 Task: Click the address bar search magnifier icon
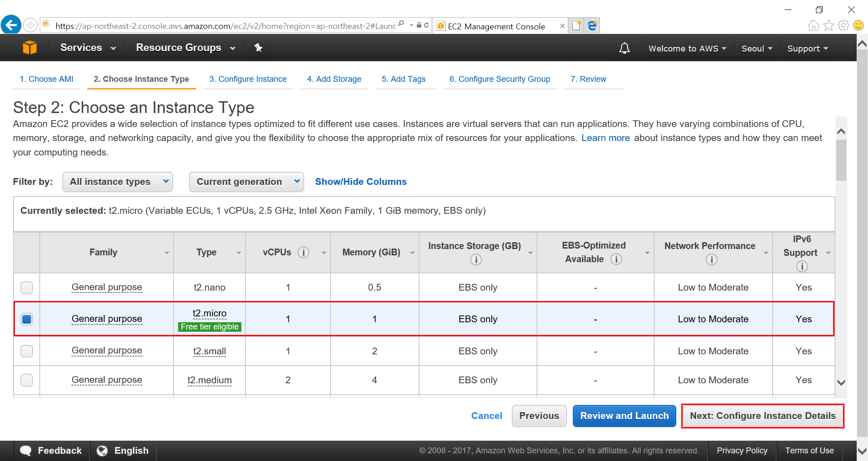(401, 24)
